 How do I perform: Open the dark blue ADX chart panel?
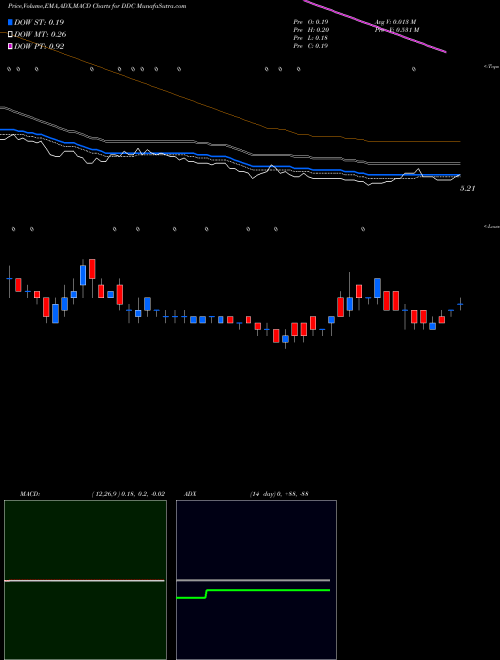pyautogui.click(x=256, y=580)
